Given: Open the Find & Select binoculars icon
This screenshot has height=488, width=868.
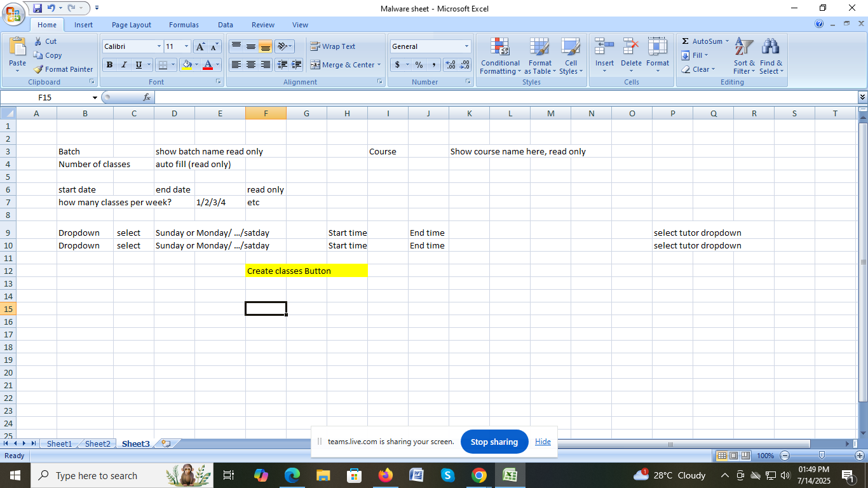Looking at the screenshot, I should point(771,56).
